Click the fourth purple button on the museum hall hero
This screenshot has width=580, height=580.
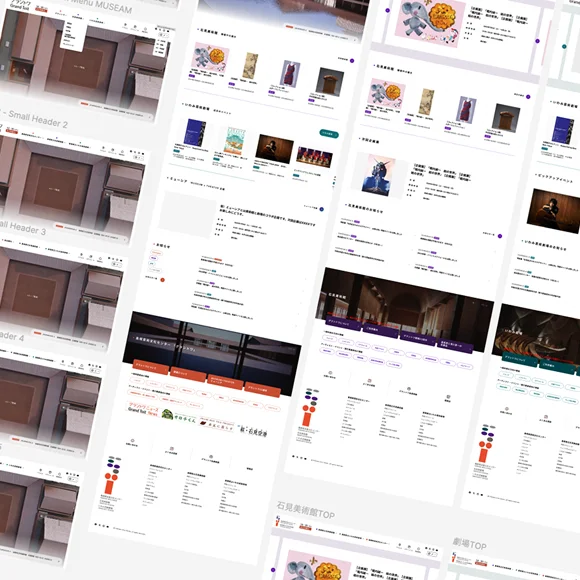[455, 345]
